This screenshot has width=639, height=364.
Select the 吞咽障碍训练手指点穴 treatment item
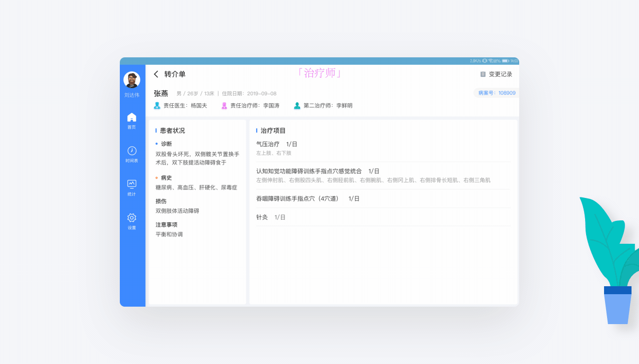(x=308, y=198)
